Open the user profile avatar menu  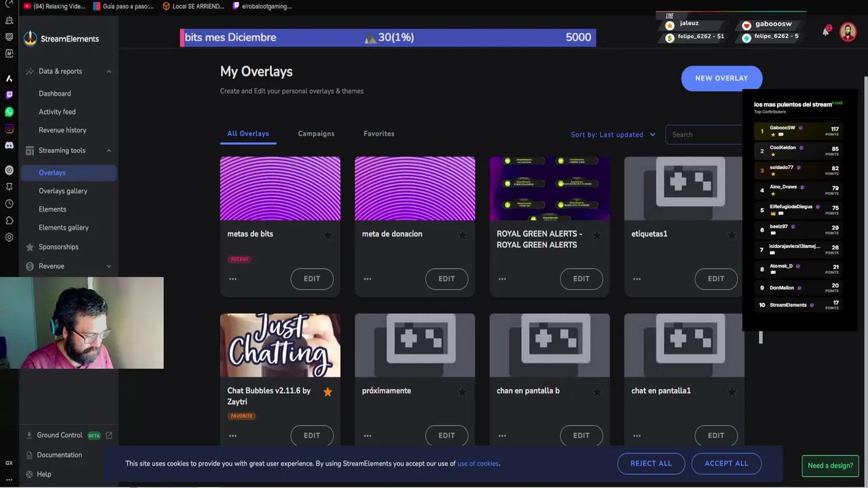tap(848, 32)
